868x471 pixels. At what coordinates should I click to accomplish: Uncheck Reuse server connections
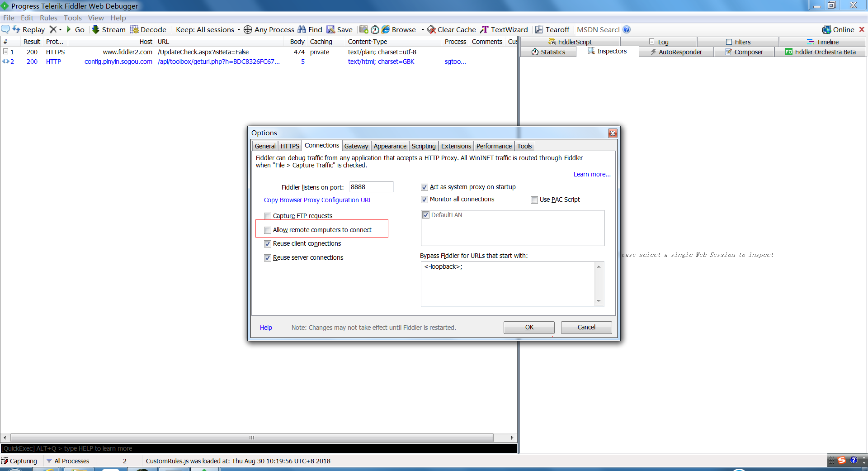tap(268, 257)
